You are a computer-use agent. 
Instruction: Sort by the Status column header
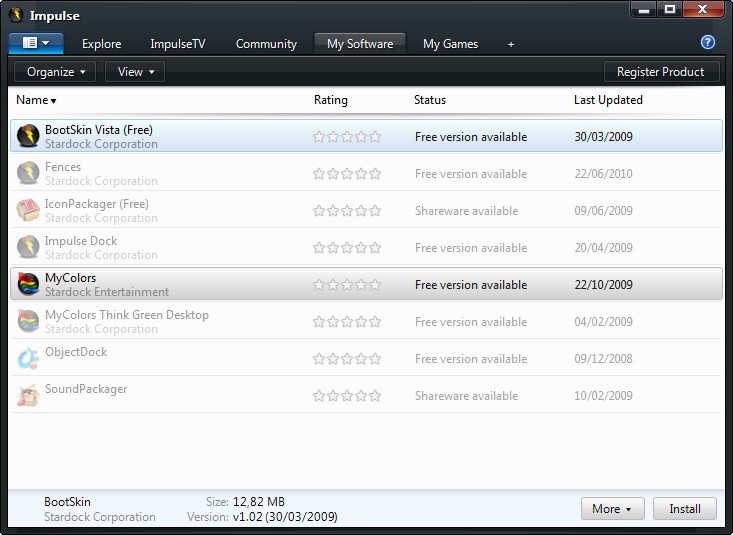pos(430,100)
